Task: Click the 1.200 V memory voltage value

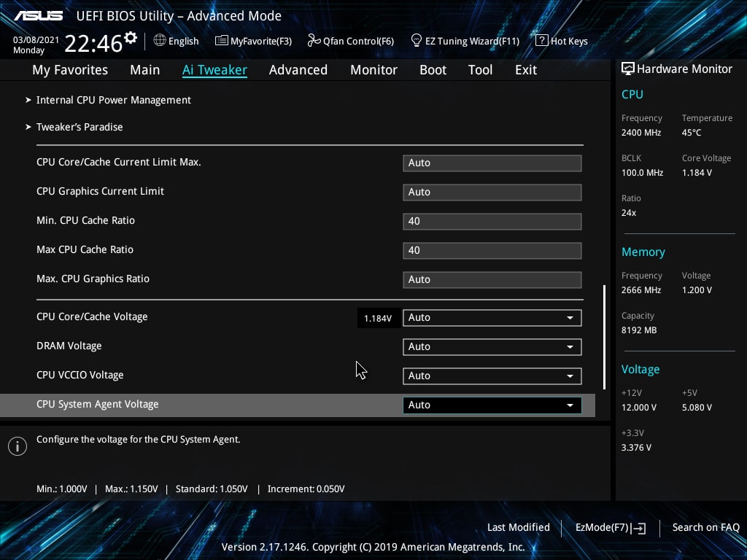Action: (x=697, y=290)
